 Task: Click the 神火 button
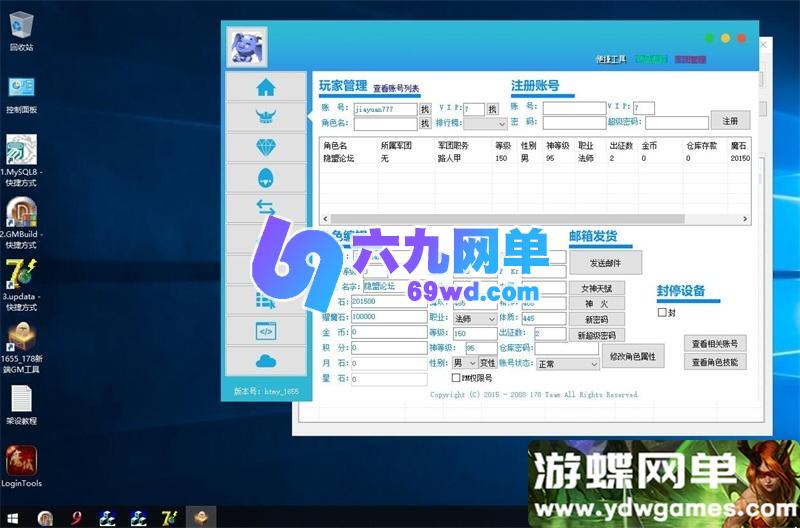pos(596,304)
